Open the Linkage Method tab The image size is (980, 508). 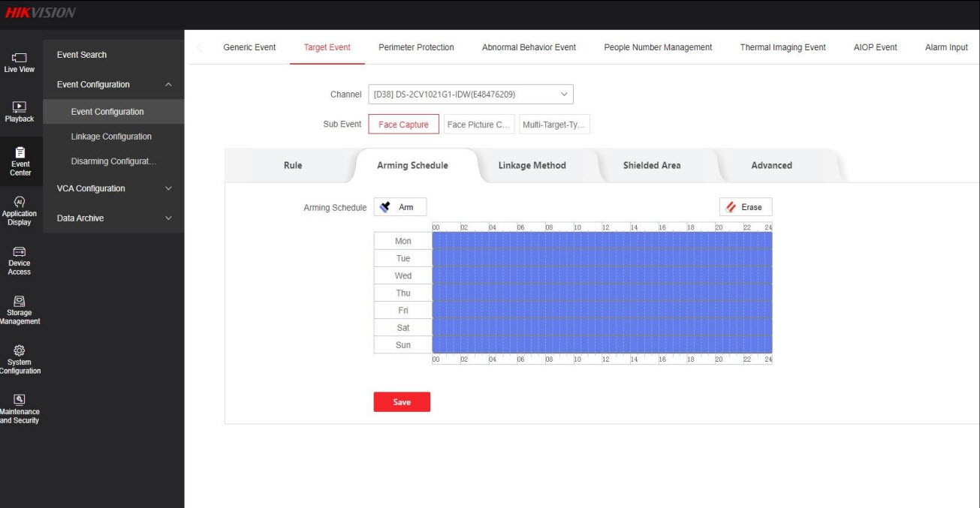pos(532,165)
